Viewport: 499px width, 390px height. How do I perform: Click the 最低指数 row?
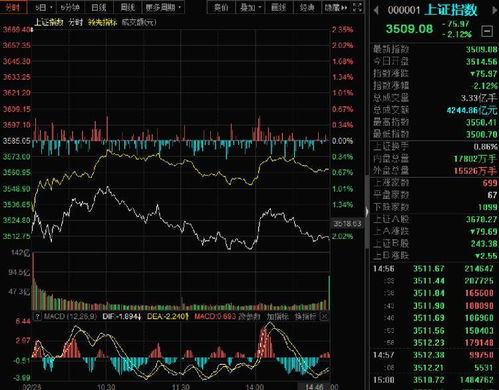point(435,134)
